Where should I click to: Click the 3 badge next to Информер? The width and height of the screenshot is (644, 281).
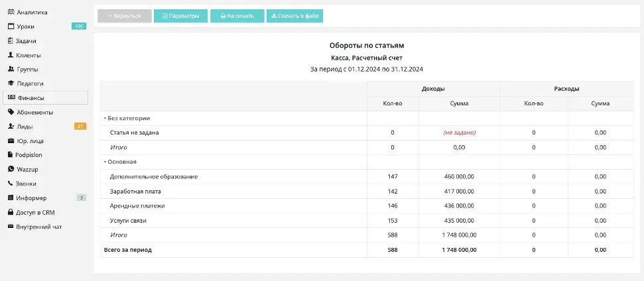coord(82,197)
